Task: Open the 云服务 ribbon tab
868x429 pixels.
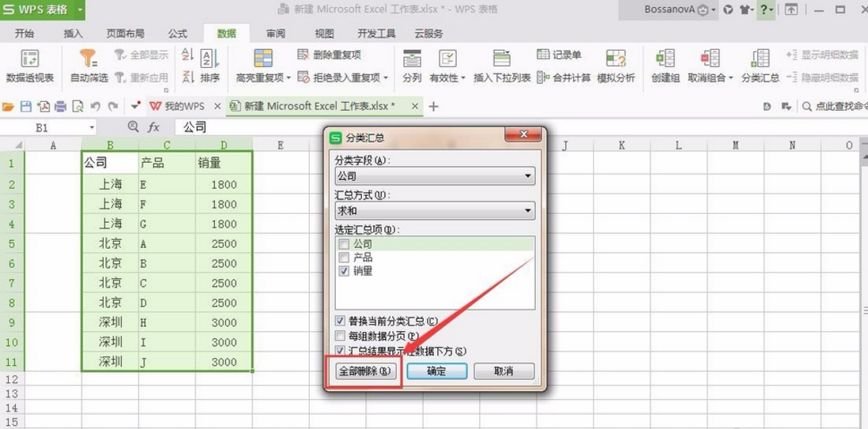Action: [x=429, y=34]
